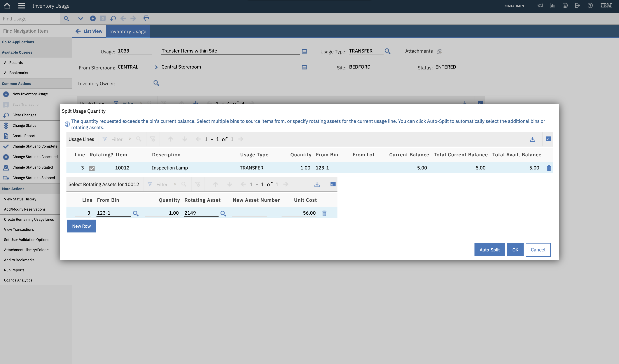Image resolution: width=619 pixels, height=364 pixels.
Task: Click the New Inventory Usage plus icon
Action: point(6,94)
